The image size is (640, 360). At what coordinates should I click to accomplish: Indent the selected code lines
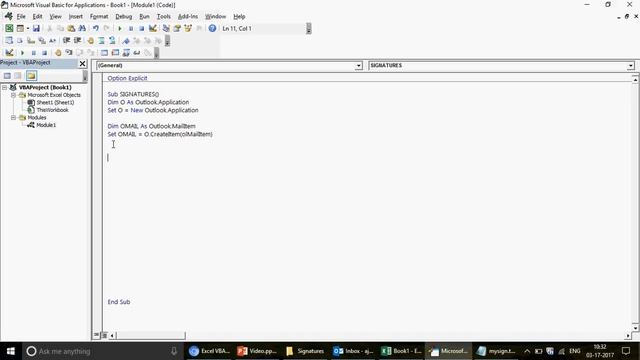tap(66, 40)
